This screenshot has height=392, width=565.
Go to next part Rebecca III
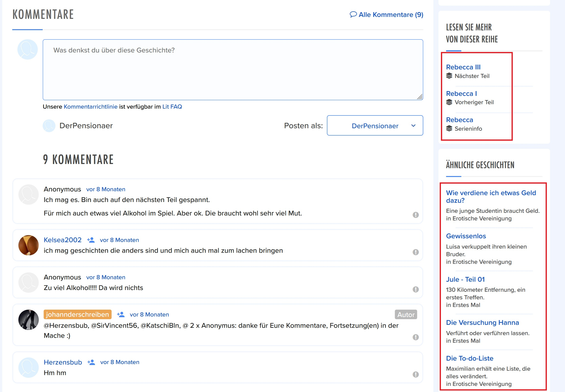coord(463,67)
